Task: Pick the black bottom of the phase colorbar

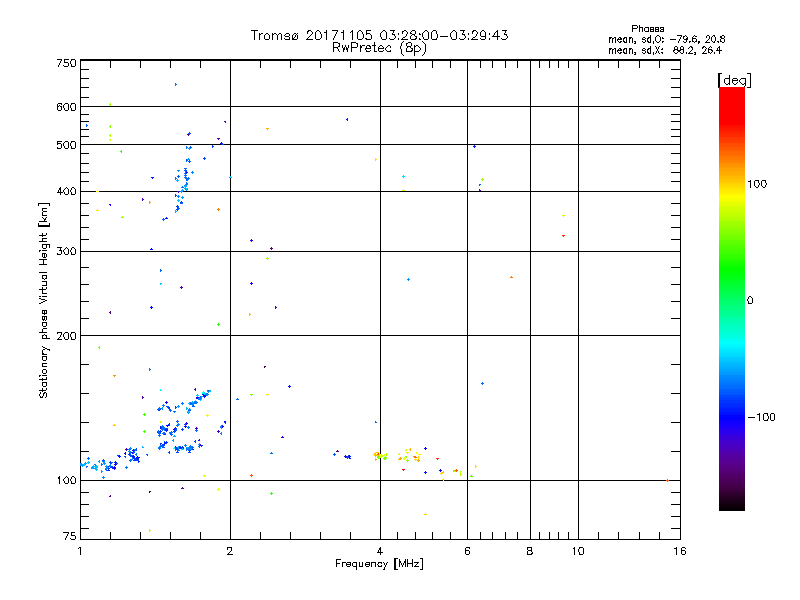Action: (x=732, y=504)
